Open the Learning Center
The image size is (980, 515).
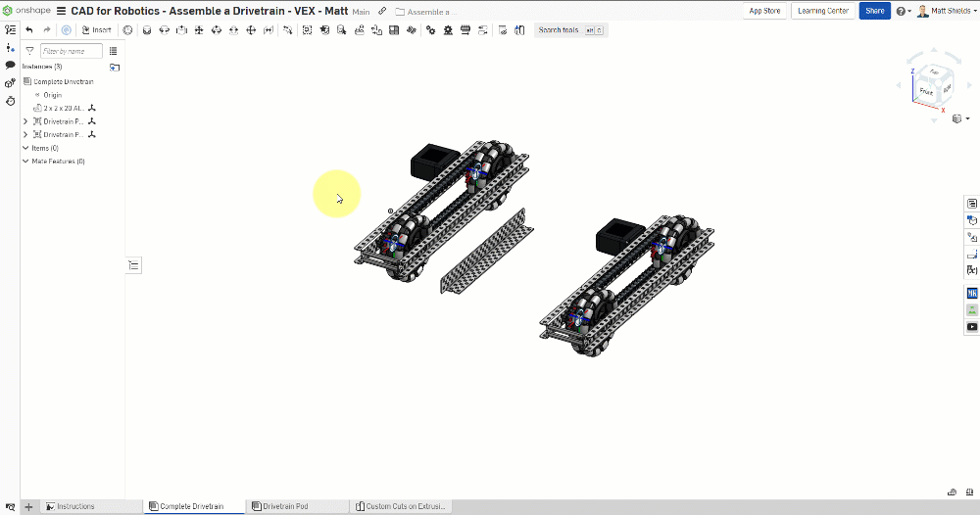click(x=823, y=11)
